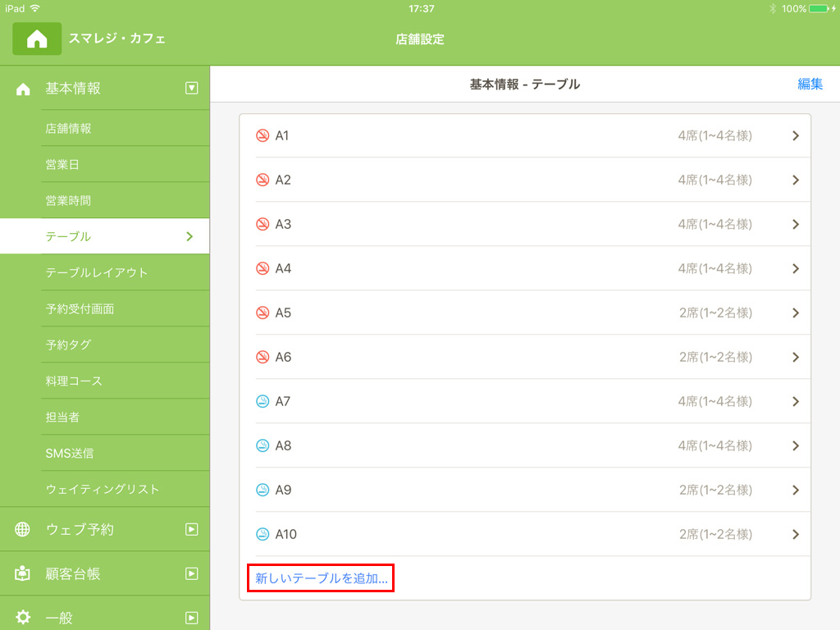The image size is (840, 630).
Task: Click the ウェブ予約 section label
Action: point(80,529)
